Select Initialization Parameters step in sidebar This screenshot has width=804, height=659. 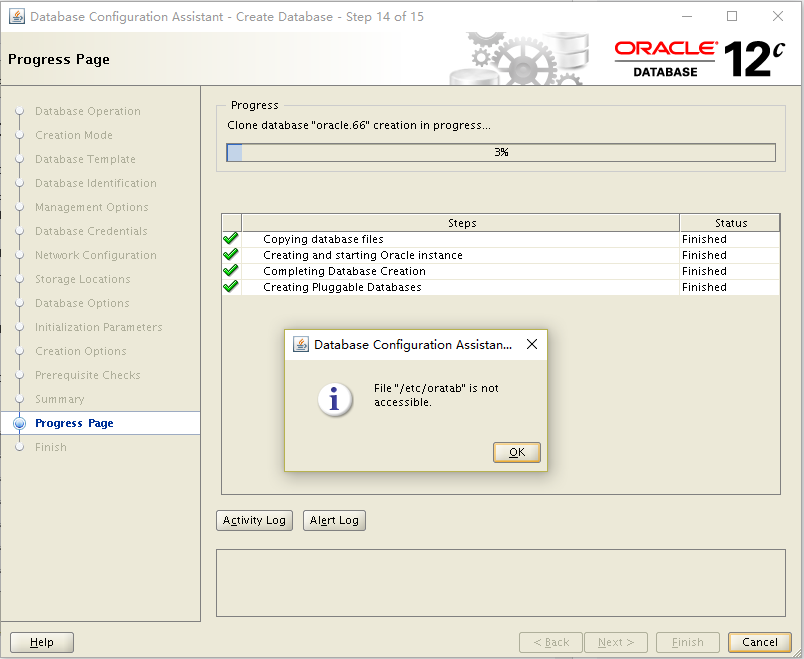click(x=98, y=327)
